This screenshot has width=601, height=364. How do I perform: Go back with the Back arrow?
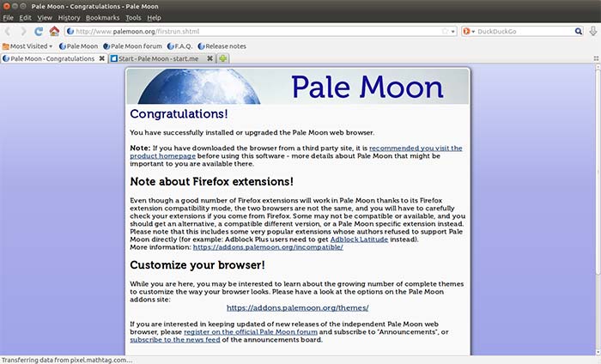click(7, 32)
